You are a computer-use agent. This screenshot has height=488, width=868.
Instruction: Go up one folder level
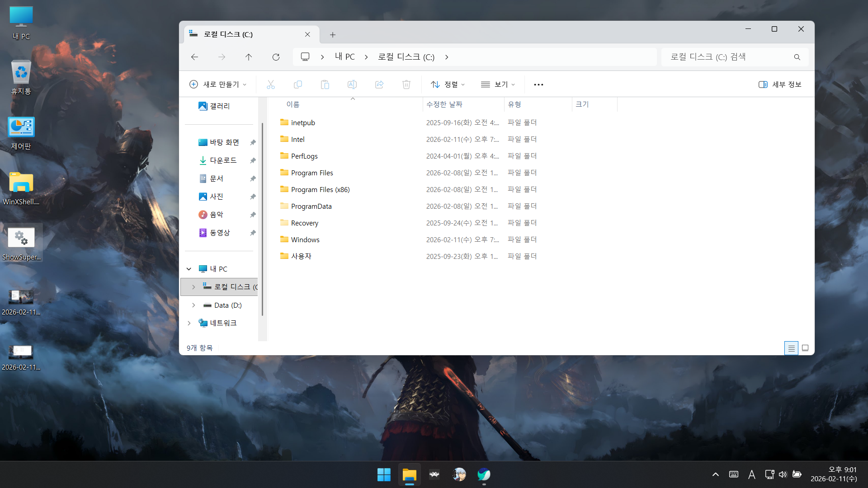(249, 57)
